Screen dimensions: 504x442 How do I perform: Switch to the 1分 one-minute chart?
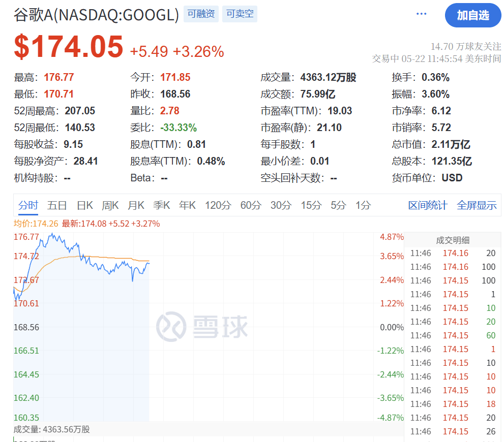click(363, 205)
